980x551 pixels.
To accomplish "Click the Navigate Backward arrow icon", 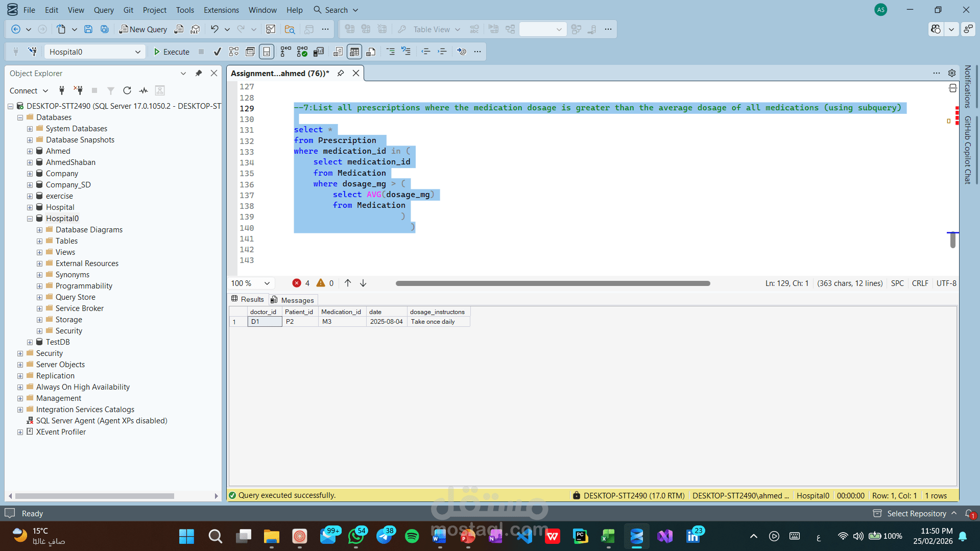I will (16, 30).
